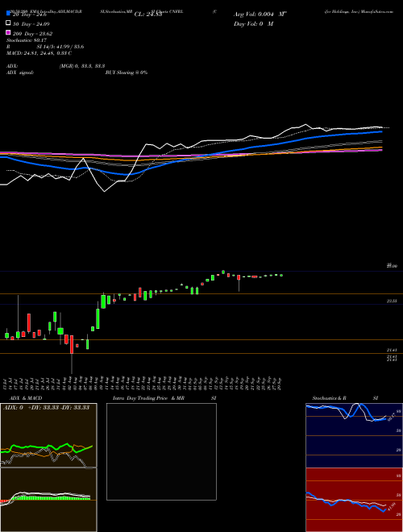Click the 'Avg Vol: 0.004 M' label
The width and height of the screenshot is (403, 532).
tap(260, 15)
